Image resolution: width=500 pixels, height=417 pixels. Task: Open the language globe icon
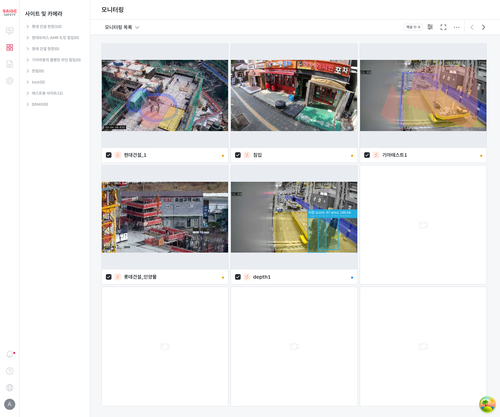tap(10, 387)
